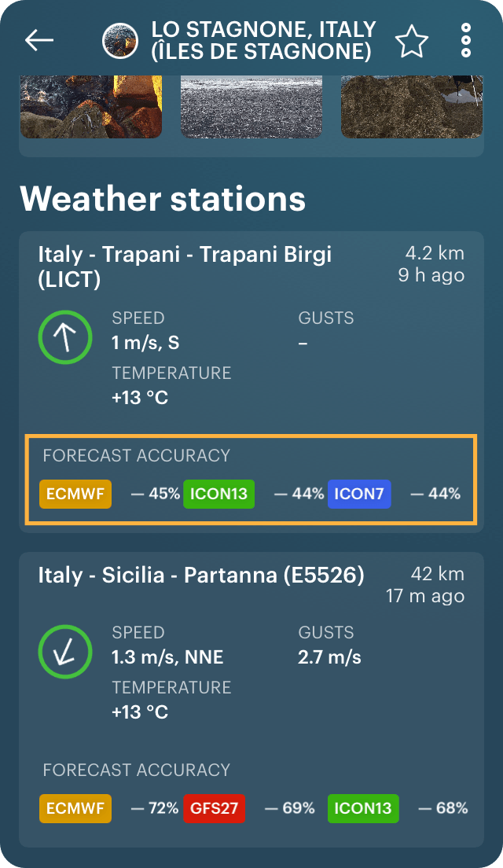The height and width of the screenshot is (868, 503).
Task: Select the ECMWF model badge for Trapani Birgi
Action: [75, 494]
